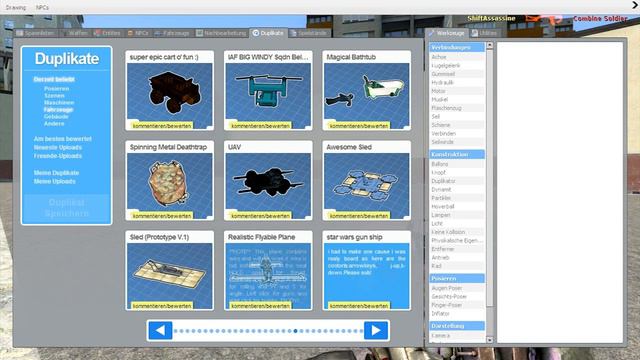Open the Spinning Metal Deathtrap thumbnail
Image resolution: width=640 pixels, height=360 pixels.
click(169, 186)
